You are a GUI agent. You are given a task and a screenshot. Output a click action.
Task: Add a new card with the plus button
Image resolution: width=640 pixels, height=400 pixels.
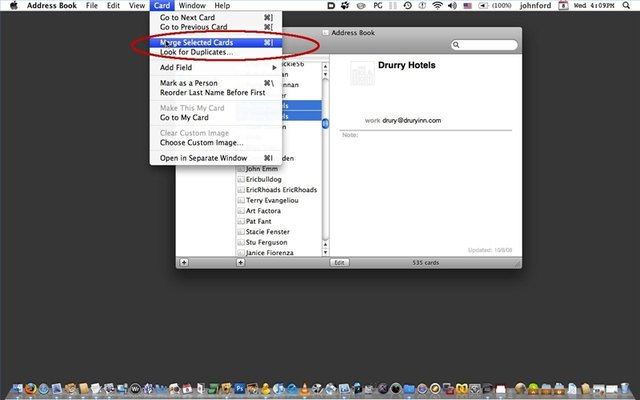point(240,262)
